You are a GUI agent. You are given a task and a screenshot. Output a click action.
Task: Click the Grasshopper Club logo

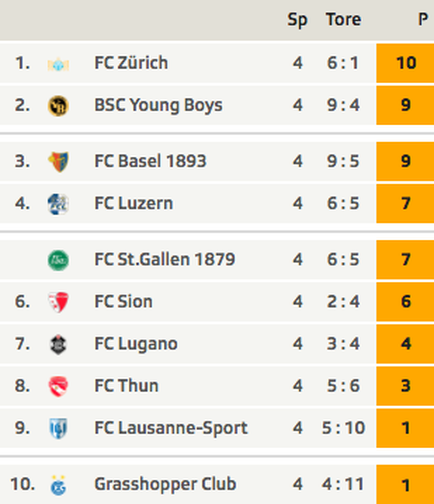pos(58,485)
